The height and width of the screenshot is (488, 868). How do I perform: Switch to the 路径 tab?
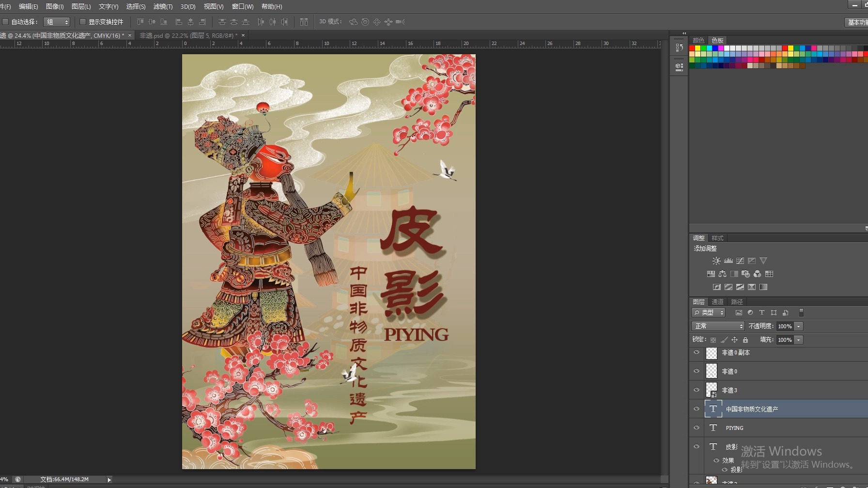(x=737, y=302)
